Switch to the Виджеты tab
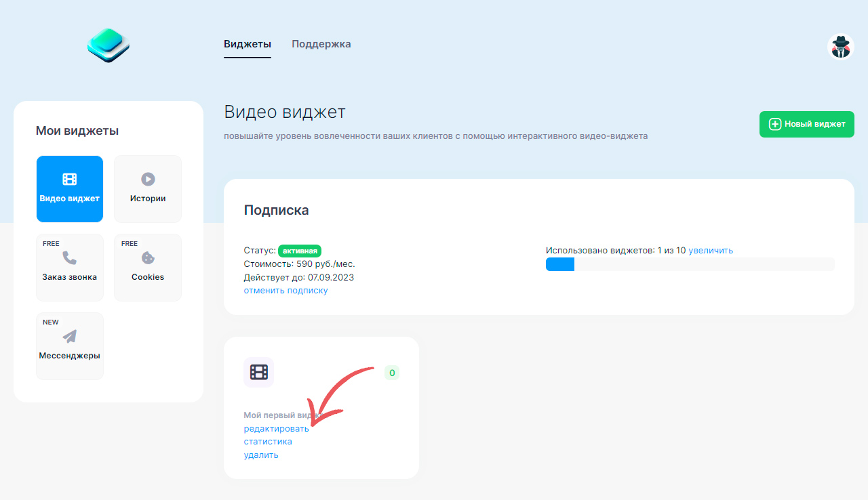 coord(248,44)
